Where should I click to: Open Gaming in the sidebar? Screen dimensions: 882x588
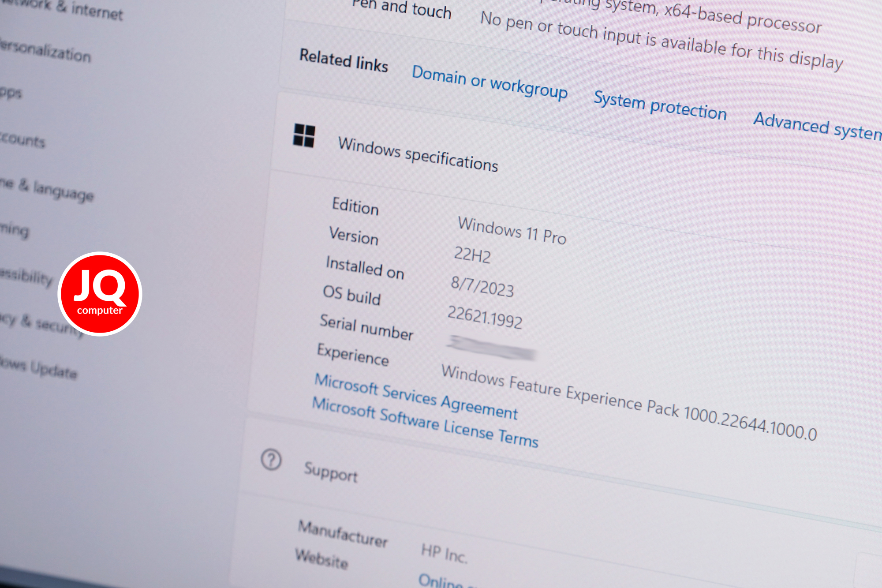tap(14, 229)
